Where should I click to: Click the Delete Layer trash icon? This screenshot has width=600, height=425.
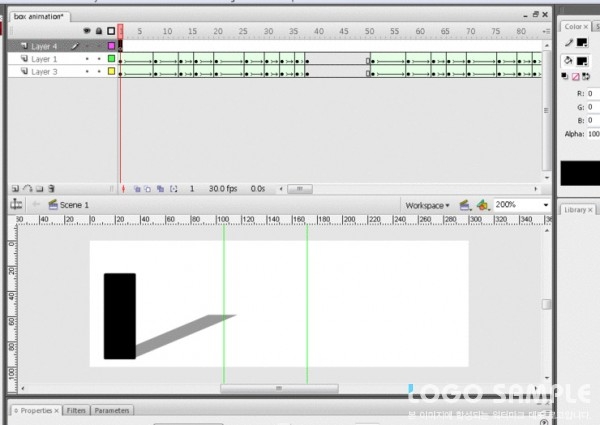[x=51, y=188]
